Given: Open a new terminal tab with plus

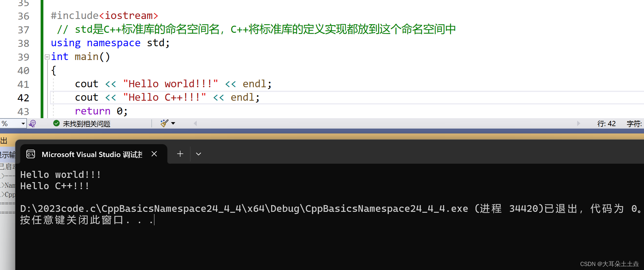Looking at the screenshot, I should (180, 154).
